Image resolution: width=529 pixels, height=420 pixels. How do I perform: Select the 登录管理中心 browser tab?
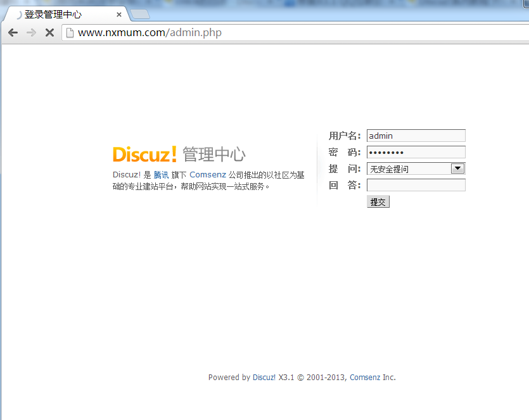tap(68, 15)
